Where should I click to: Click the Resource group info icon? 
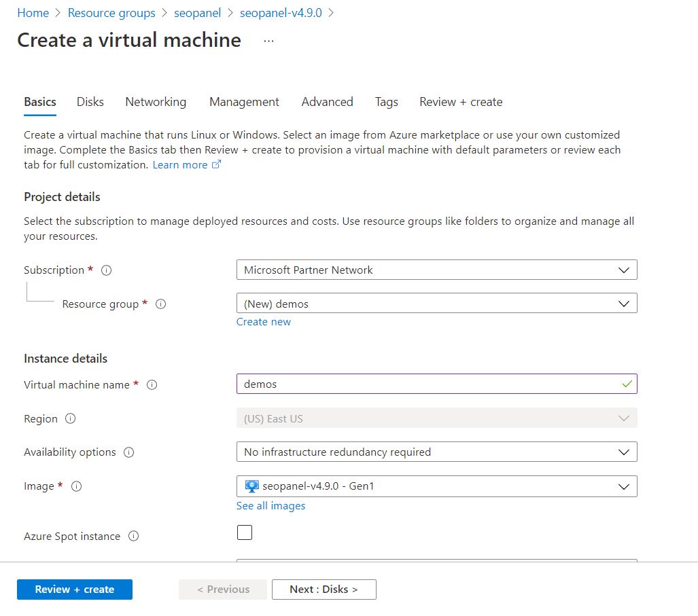[x=161, y=304]
